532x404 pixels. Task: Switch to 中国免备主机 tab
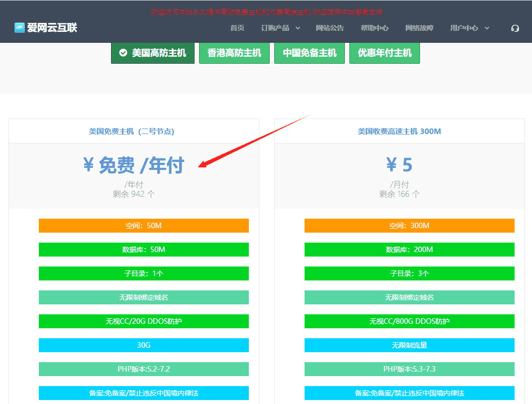[310, 53]
